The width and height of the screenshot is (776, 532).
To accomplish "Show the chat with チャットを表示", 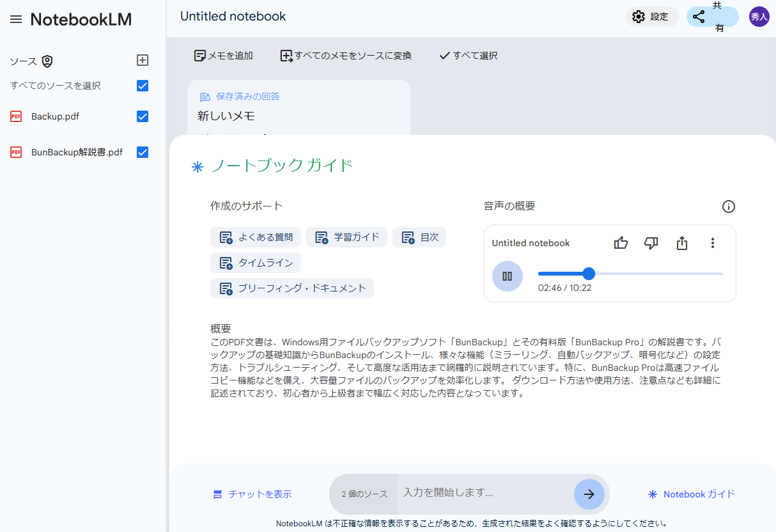I will click(x=253, y=494).
